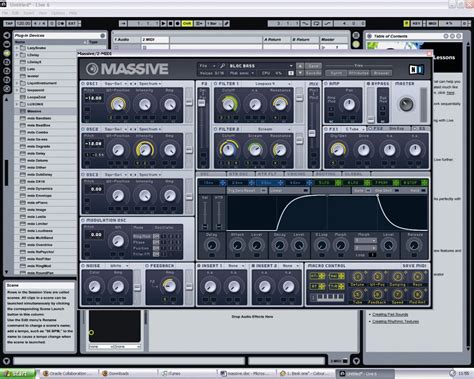Click the Stop button in Live transport

coord(170,24)
